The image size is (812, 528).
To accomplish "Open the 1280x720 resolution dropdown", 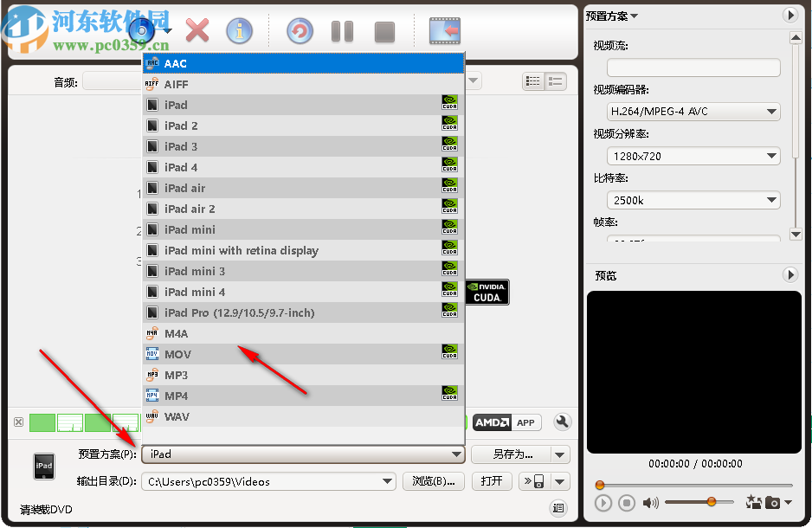I will [694, 156].
